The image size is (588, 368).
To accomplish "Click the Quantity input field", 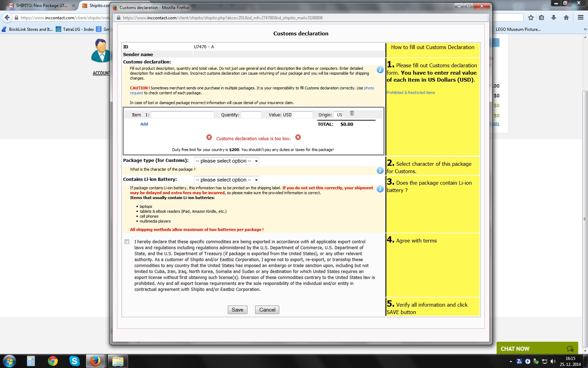I will pos(251,115).
